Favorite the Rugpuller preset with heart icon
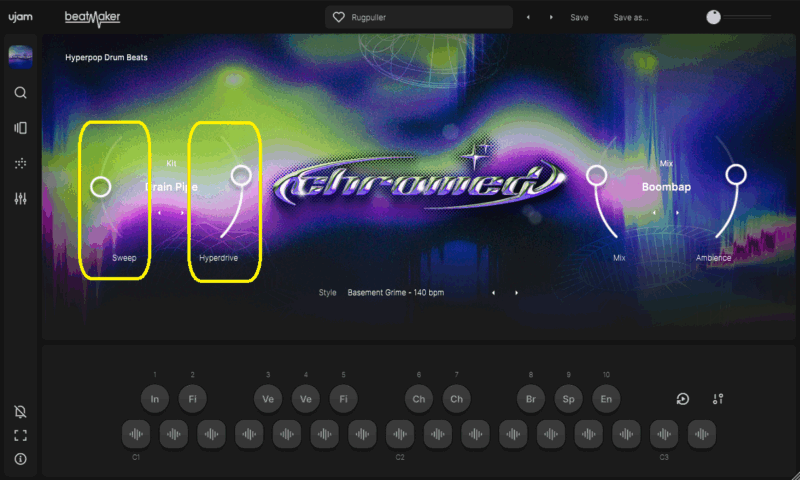Image resolution: width=800 pixels, height=480 pixels. pyautogui.click(x=339, y=17)
